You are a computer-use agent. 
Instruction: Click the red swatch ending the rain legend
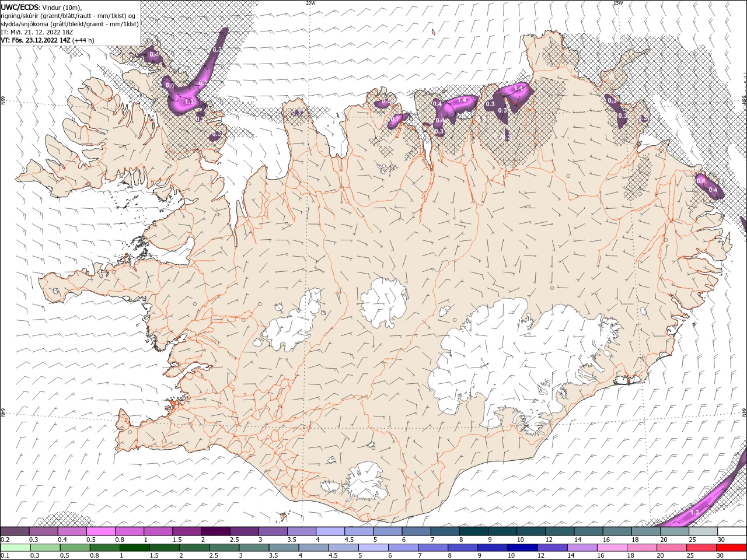pyautogui.click(x=732, y=548)
